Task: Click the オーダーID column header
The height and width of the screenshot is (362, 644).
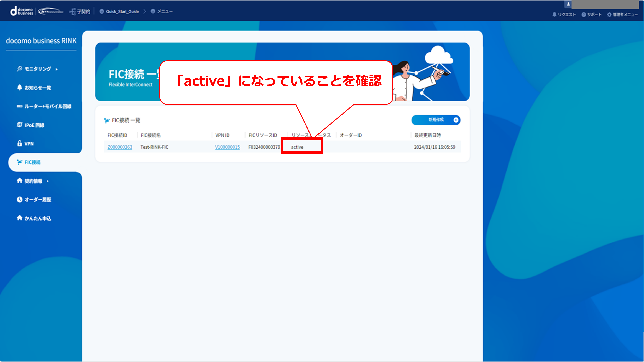Action: 351,135
